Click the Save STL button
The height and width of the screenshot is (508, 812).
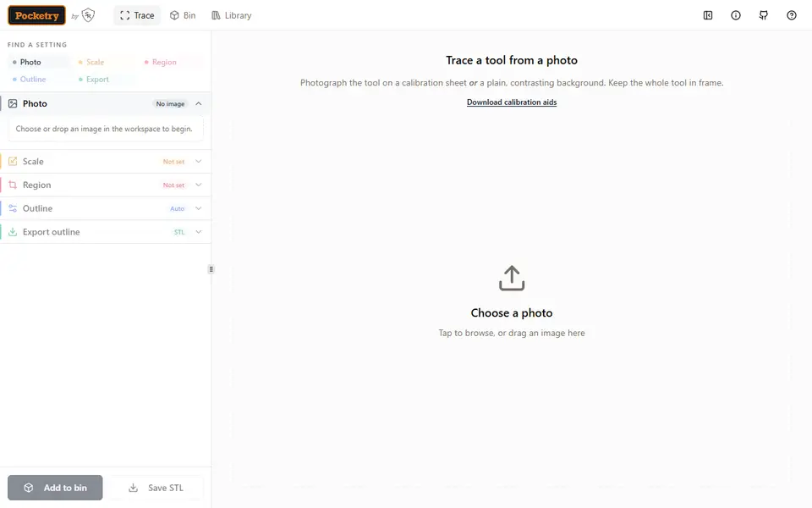tap(156, 488)
